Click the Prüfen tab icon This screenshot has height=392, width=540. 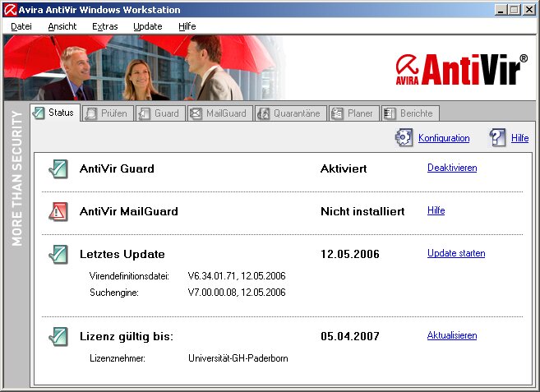pos(91,113)
